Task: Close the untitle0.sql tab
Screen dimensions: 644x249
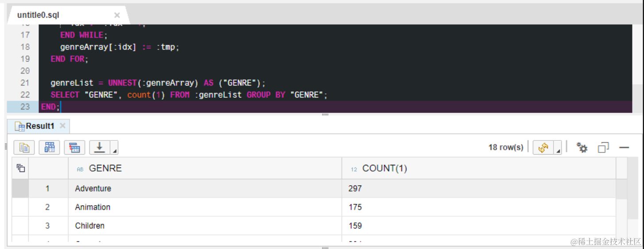Action: [x=117, y=16]
